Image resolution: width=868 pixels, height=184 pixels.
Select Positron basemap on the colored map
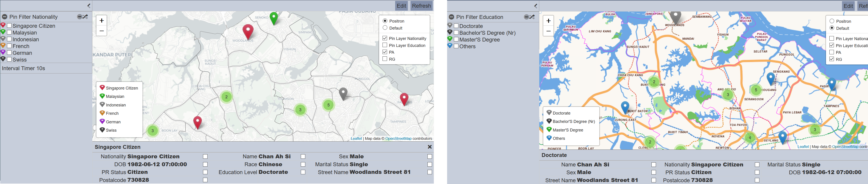832,21
